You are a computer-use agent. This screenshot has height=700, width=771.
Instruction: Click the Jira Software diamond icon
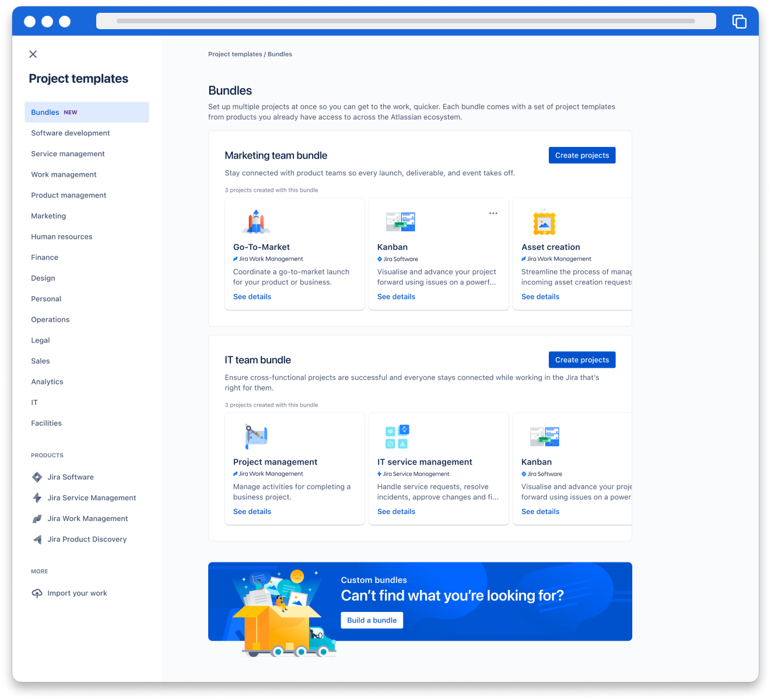[37, 477]
